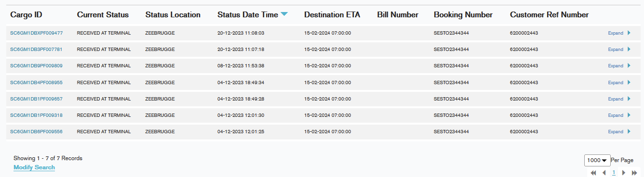Open the Modify Search link
Screen dimensions: 644x177
pos(34,167)
